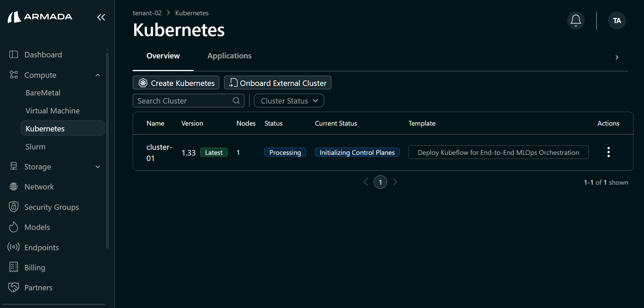Click the nodes count 1 cell

(238, 152)
